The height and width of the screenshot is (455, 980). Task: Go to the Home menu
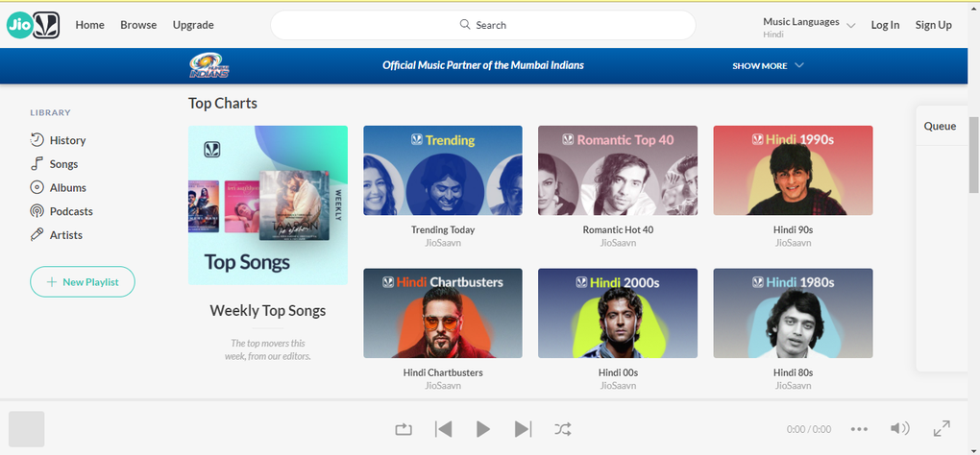tap(90, 25)
